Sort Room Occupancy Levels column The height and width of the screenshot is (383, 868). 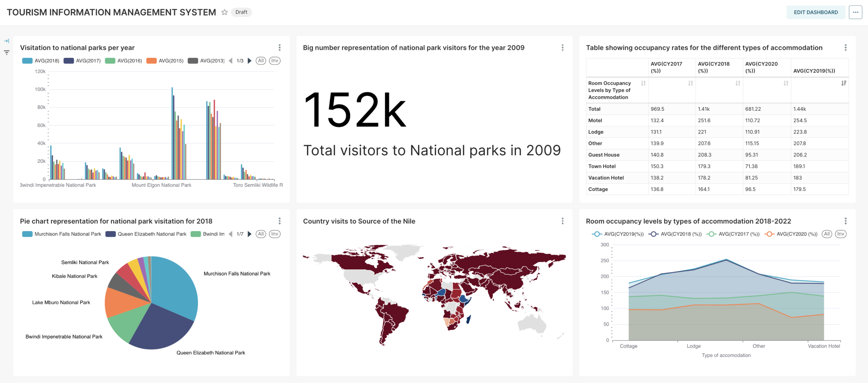643,83
